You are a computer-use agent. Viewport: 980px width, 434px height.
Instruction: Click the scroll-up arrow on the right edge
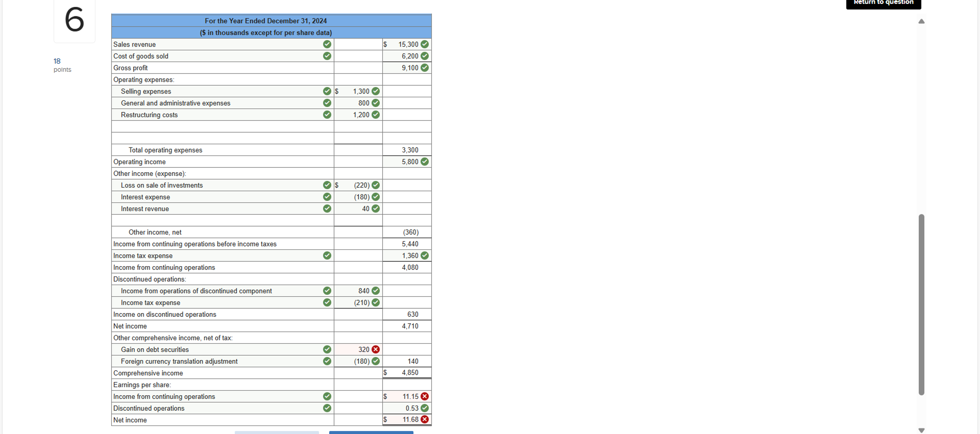coord(922,21)
